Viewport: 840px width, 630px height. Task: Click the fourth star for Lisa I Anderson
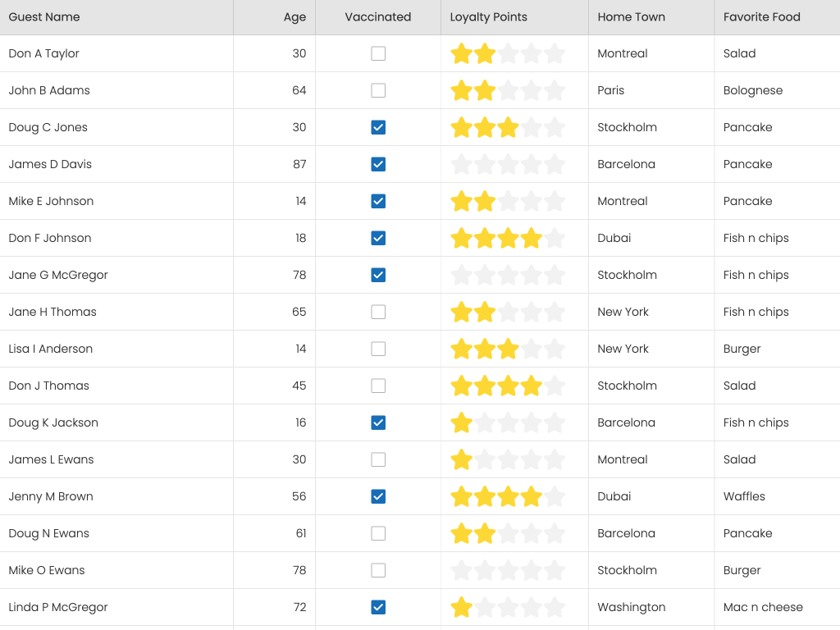pos(532,349)
